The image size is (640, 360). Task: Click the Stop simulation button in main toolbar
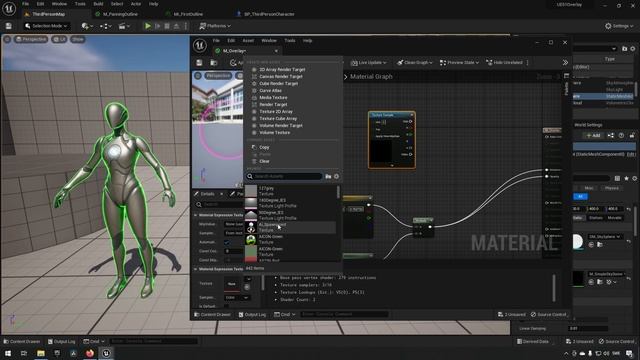tap(167, 26)
